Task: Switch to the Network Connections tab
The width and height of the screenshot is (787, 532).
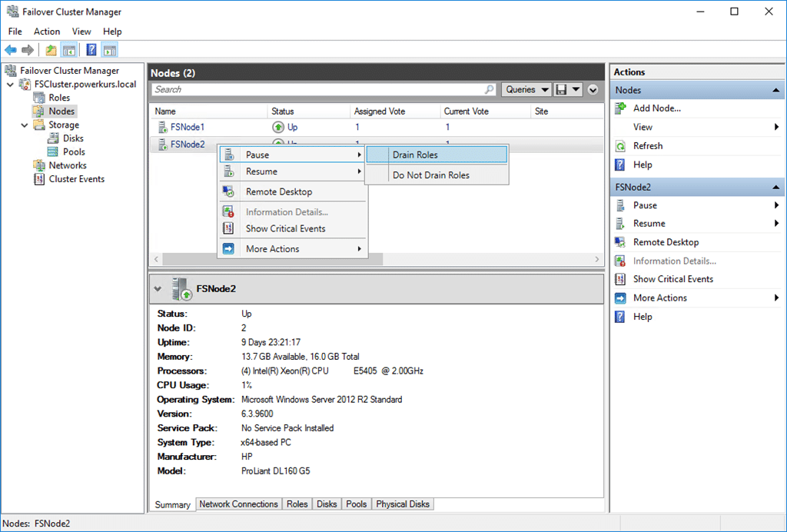Action: [238, 504]
